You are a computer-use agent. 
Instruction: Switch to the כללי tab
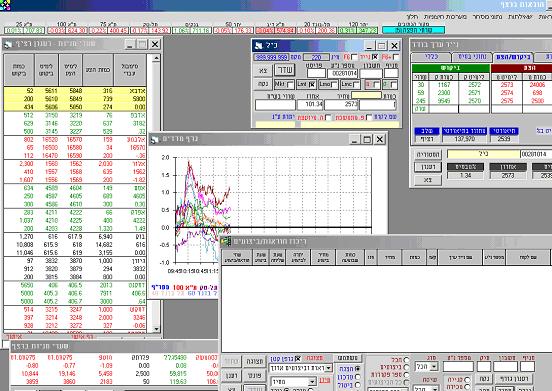(431, 57)
